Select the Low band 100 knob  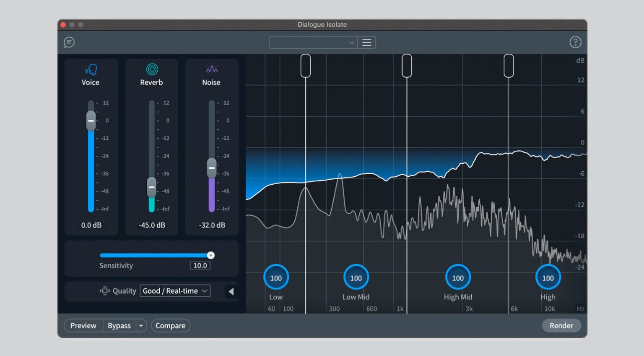coord(275,277)
